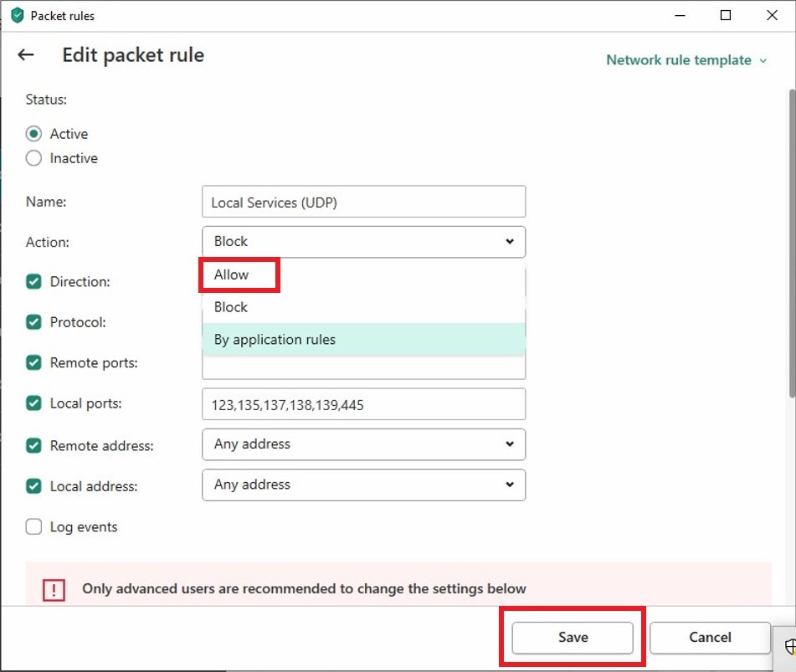Click the Local ports input field
Screen dimensions: 796x672
click(x=363, y=404)
